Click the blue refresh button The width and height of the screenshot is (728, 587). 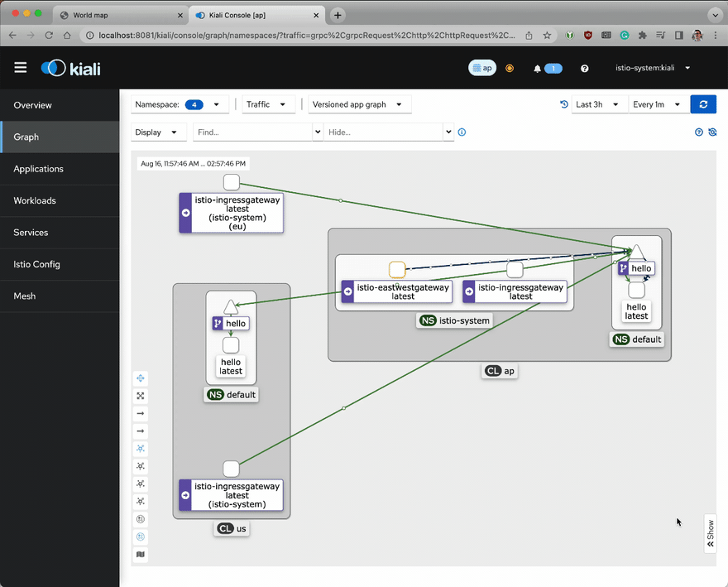[703, 104]
